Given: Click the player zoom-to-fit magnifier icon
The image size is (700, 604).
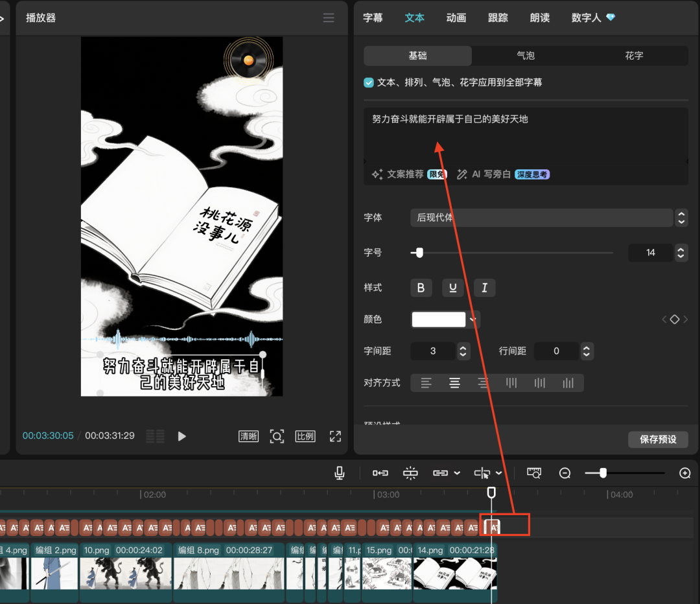Looking at the screenshot, I should (x=277, y=436).
